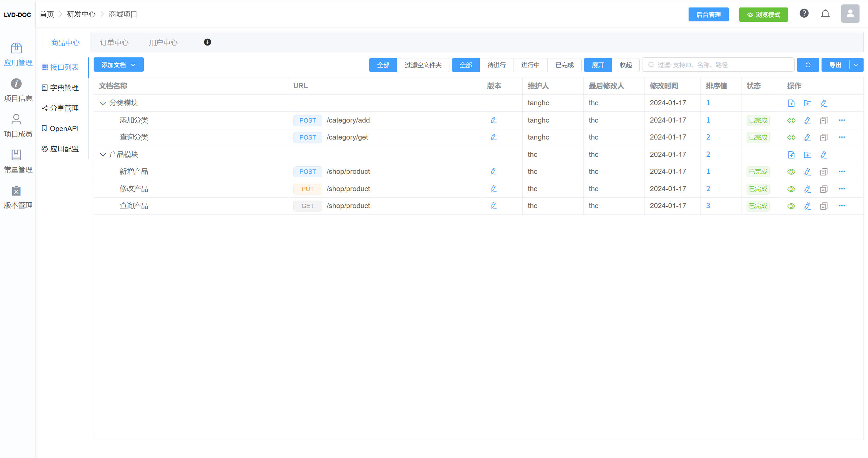868x458 pixels.
Task: Collapse the 分类模块 folder row
Action: click(x=103, y=103)
